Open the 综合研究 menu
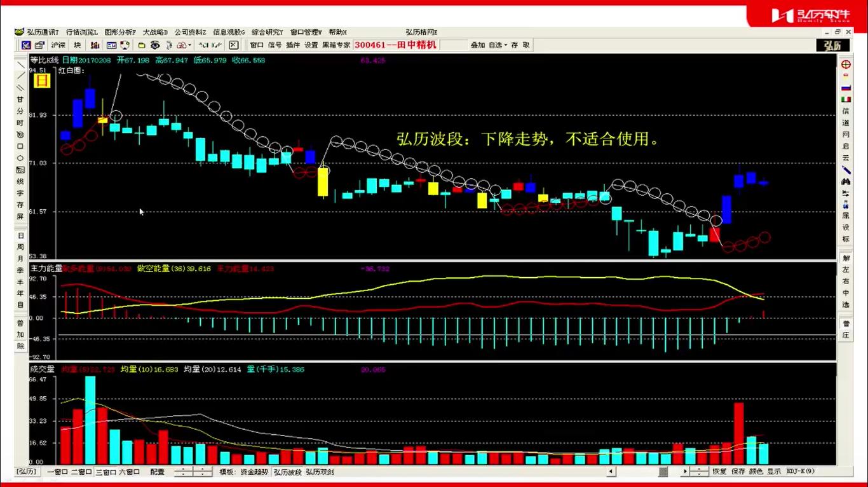This screenshot has height=487, width=868. tap(268, 32)
